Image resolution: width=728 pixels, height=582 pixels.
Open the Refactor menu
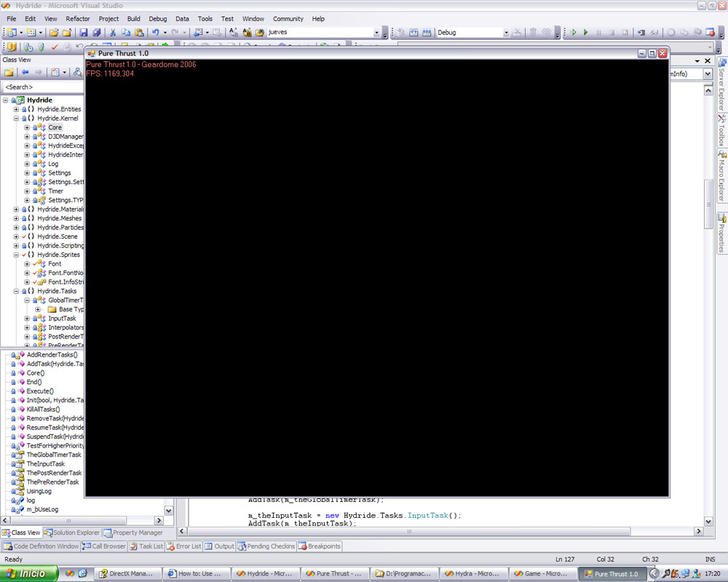tap(78, 19)
